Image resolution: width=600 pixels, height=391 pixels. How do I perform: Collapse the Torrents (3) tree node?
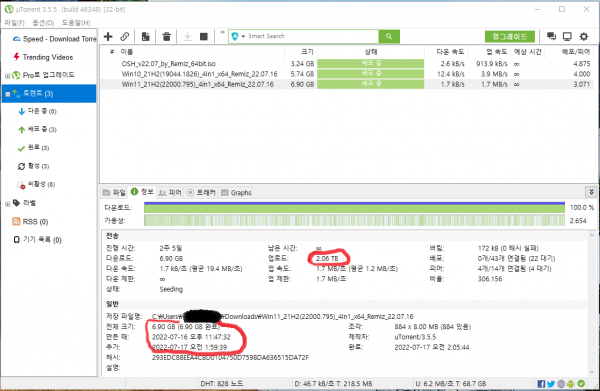pos(8,94)
